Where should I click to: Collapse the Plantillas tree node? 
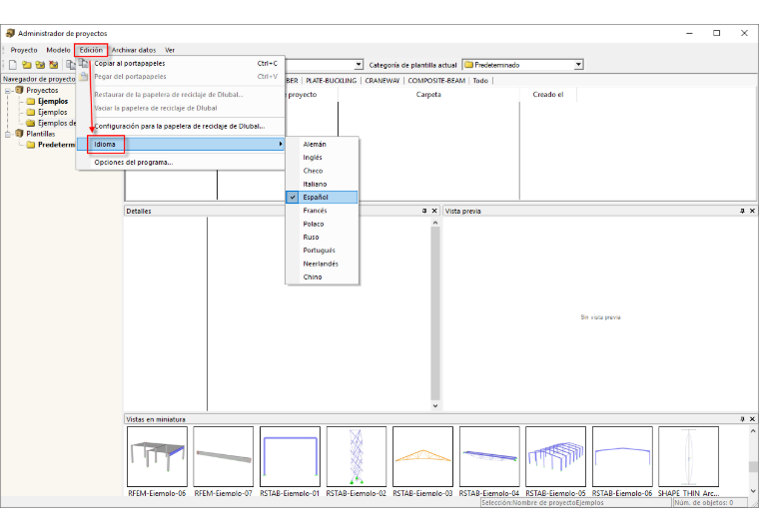click(8, 134)
